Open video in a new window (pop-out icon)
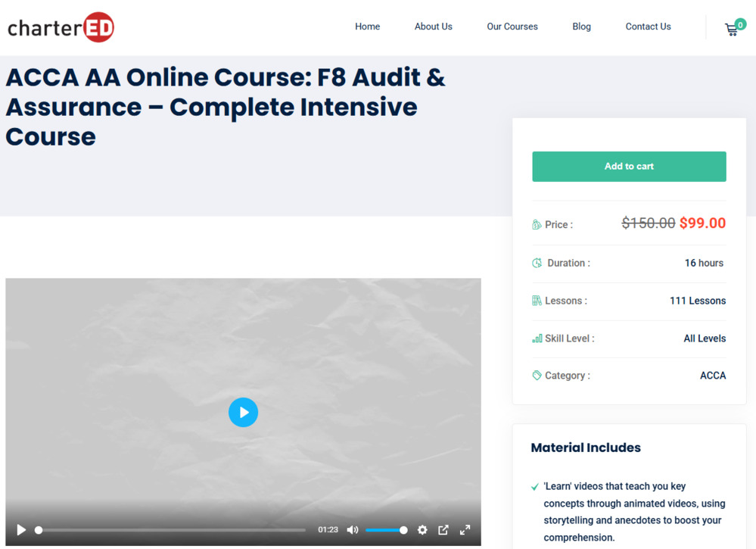Viewport: 756px width, 549px height. [x=443, y=530]
